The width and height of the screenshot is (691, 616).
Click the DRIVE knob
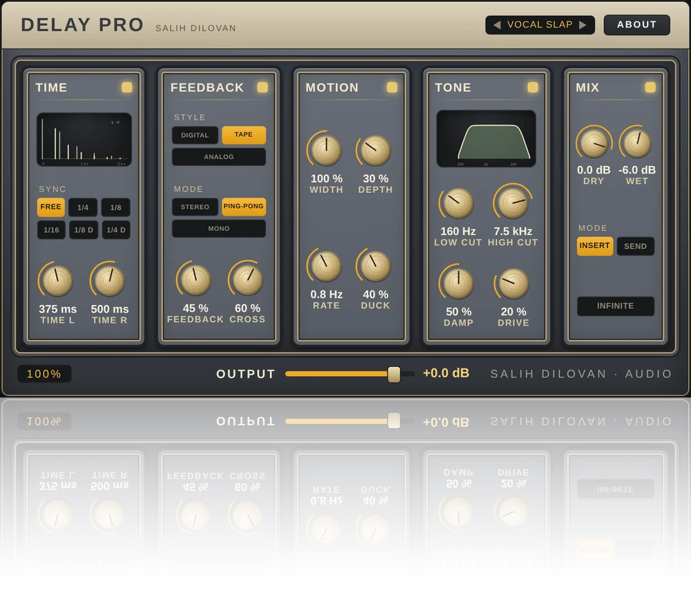tap(513, 283)
